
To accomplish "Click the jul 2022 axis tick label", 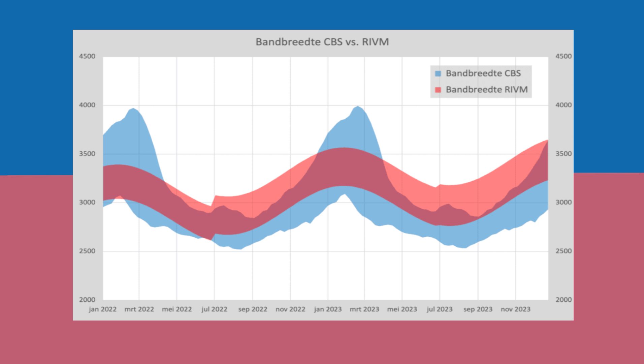I will click(x=214, y=309).
